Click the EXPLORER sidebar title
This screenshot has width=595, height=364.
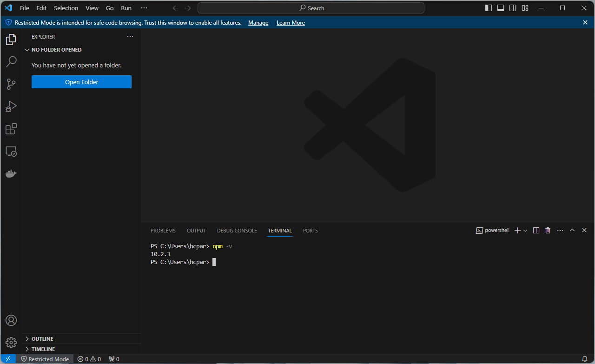[x=43, y=37]
